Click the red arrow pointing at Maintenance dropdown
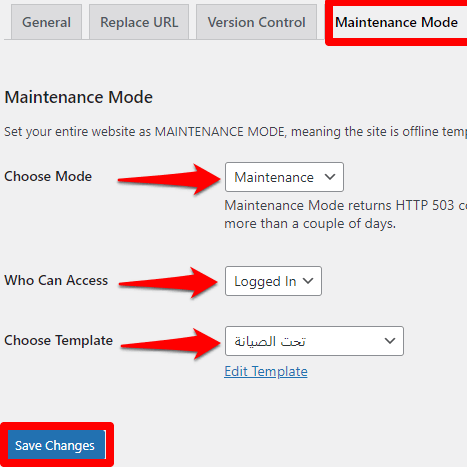This screenshot has height=467, width=467. click(169, 179)
